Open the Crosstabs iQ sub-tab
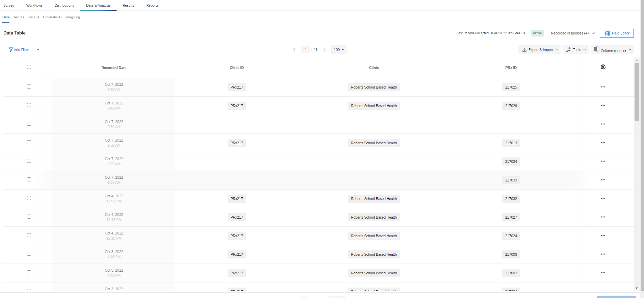This screenshot has width=644, height=298. [x=52, y=17]
